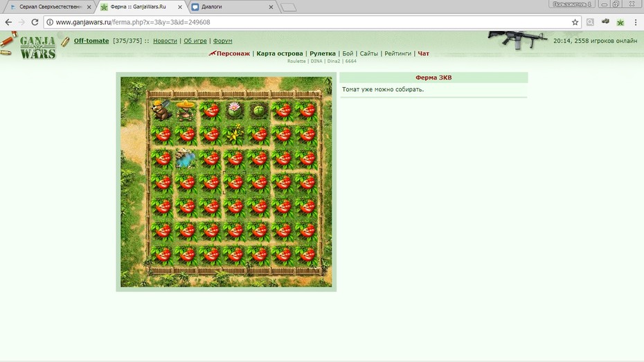Switch to Диалоги tab
This screenshot has width=644, height=362.
pyautogui.click(x=232, y=7)
